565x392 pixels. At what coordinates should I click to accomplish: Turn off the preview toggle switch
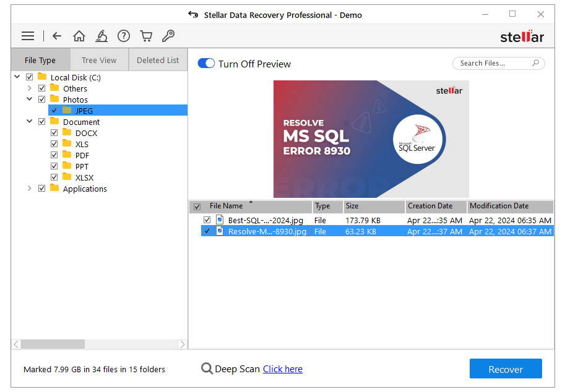coord(206,64)
